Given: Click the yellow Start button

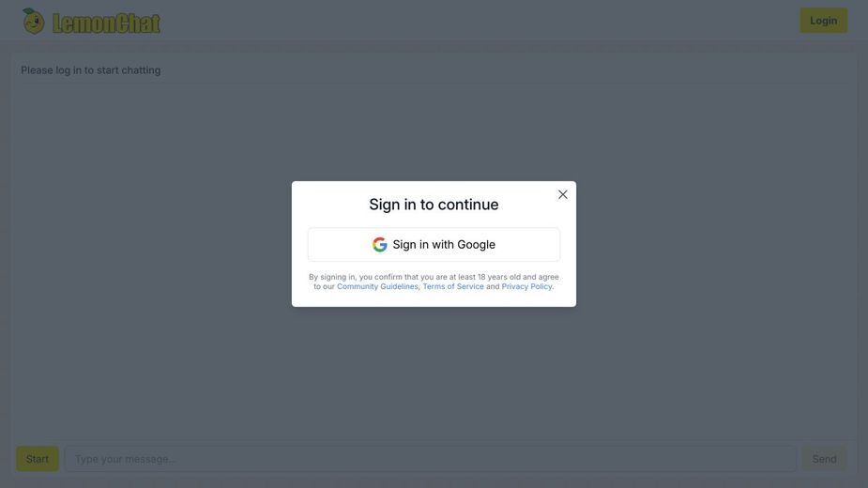Looking at the screenshot, I should click(x=38, y=459).
